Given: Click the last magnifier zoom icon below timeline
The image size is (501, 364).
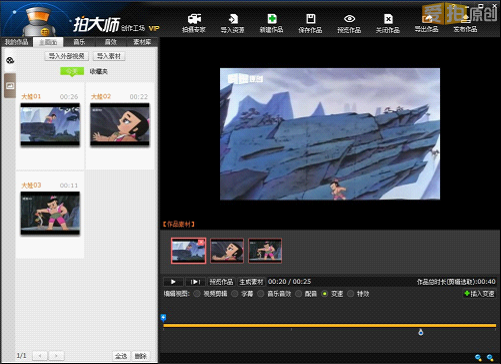Looking at the screenshot, I should (x=490, y=358).
